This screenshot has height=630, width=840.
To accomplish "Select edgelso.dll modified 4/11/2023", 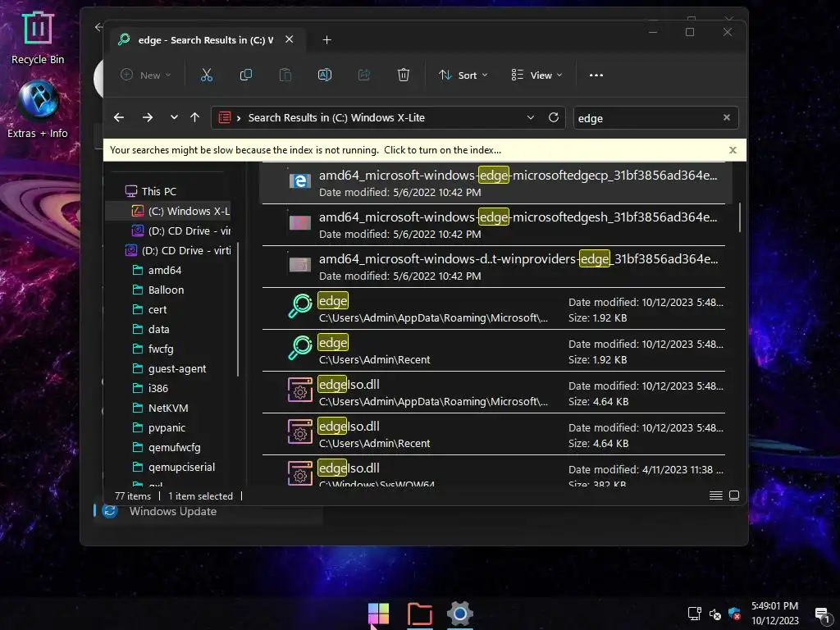I will 493,472.
